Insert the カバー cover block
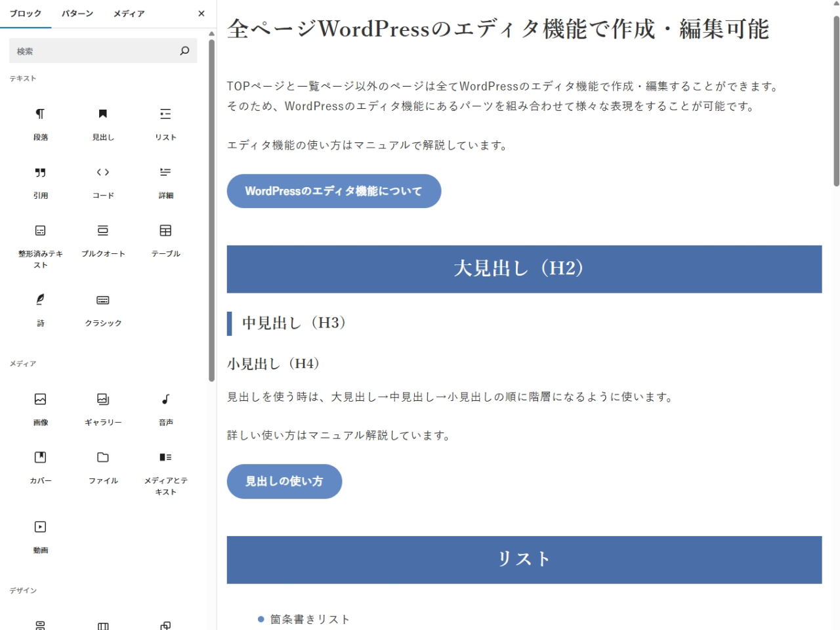The height and width of the screenshot is (630, 840). point(41,469)
